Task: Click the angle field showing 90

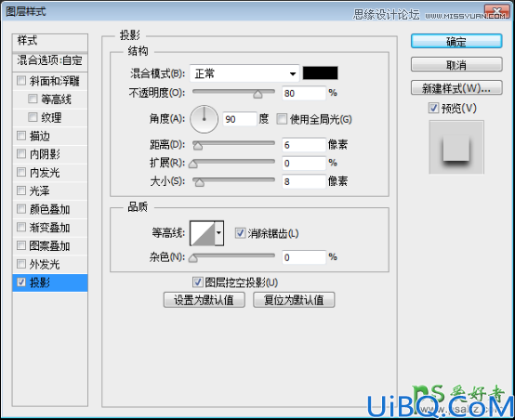Action: point(240,119)
